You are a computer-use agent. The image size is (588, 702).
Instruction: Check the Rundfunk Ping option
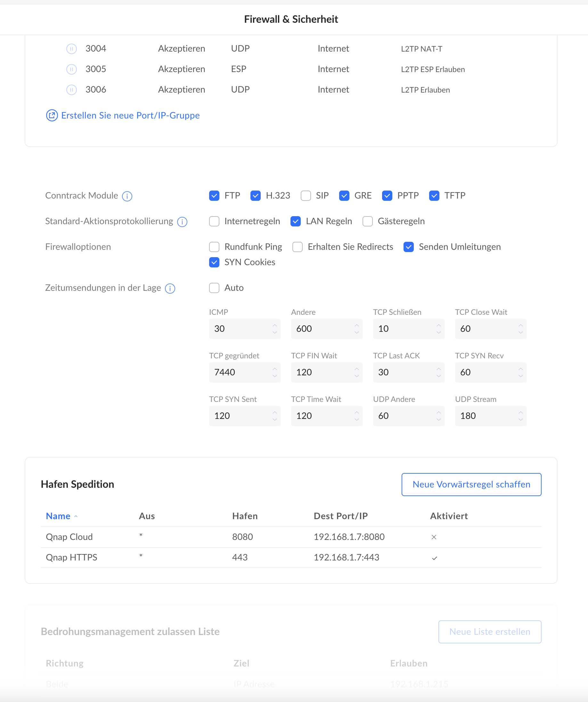214,247
